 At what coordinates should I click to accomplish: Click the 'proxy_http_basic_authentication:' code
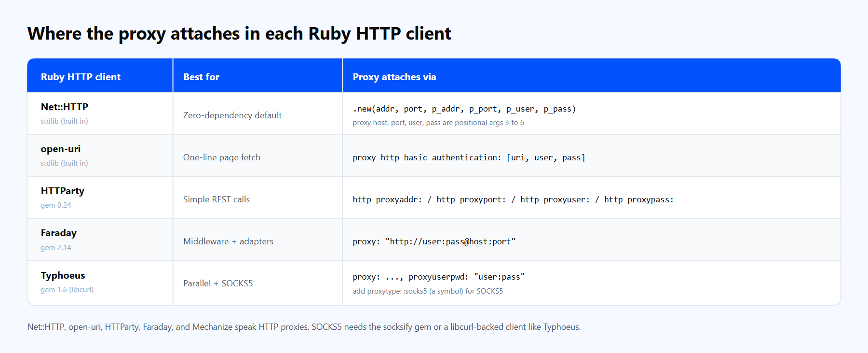click(x=469, y=157)
